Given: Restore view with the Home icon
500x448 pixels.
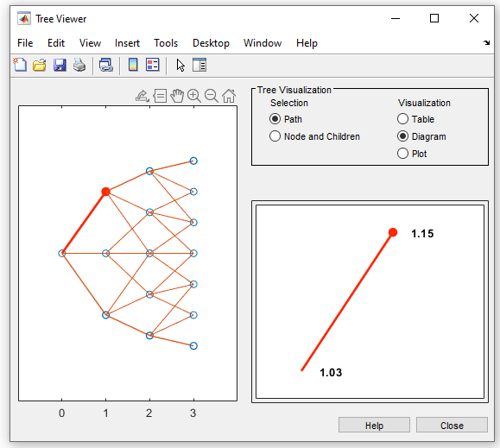Looking at the screenshot, I should click(229, 96).
